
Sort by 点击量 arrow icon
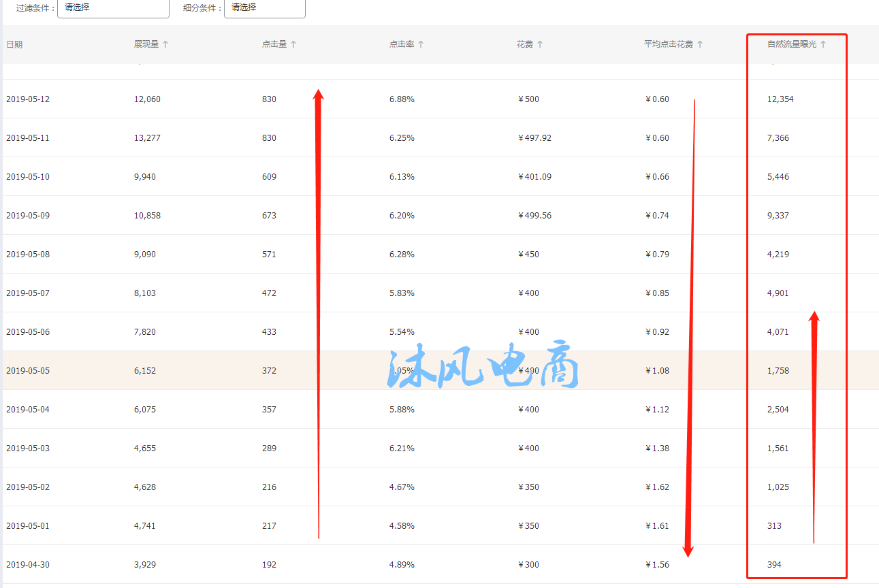point(293,44)
